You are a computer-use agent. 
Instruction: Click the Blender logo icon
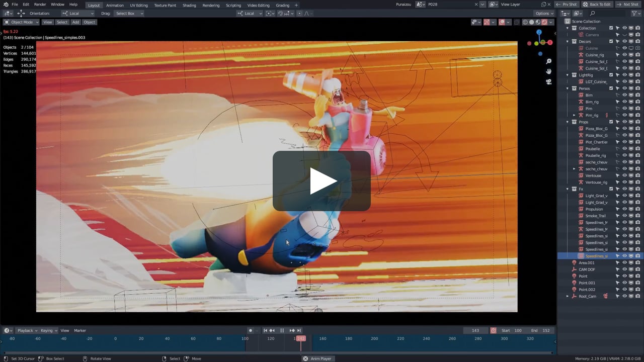(x=6, y=5)
